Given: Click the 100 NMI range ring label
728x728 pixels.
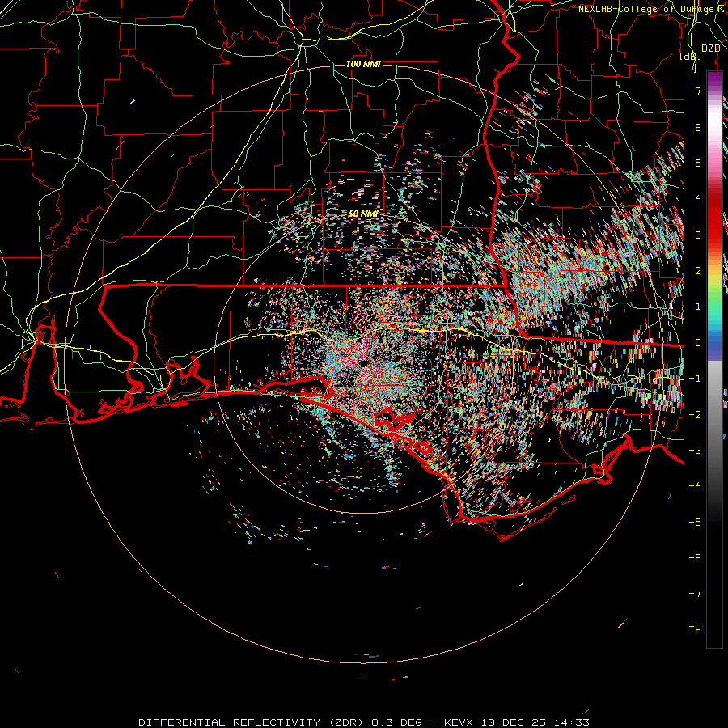Looking at the screenshot, I should coord(363,64).
